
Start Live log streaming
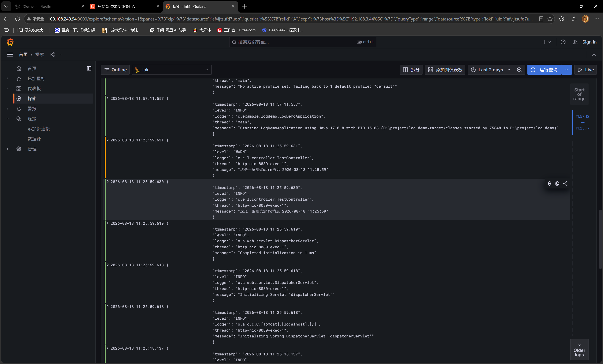point(585,70)
